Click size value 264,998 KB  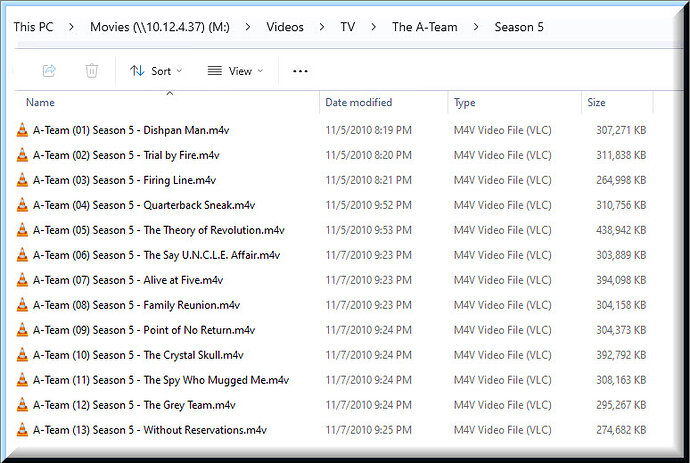point(621,180)
